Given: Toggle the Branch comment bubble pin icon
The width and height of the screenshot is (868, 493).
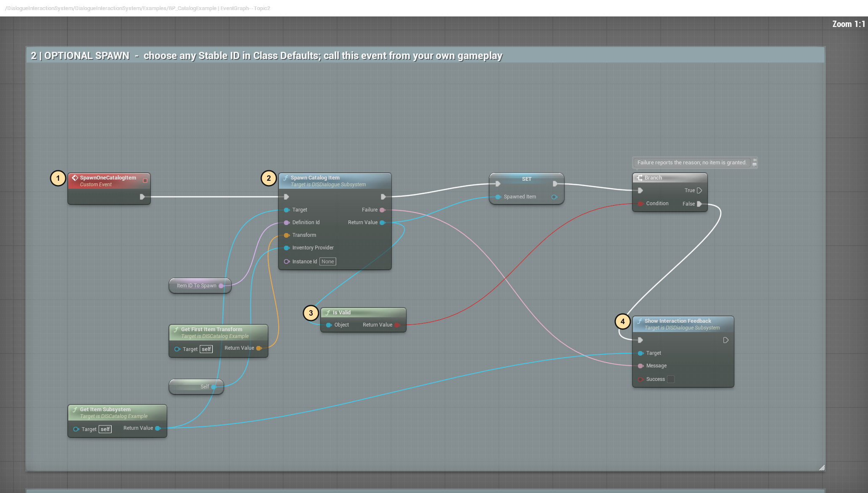Looking at the screenshot, I should tap(754, 160).
